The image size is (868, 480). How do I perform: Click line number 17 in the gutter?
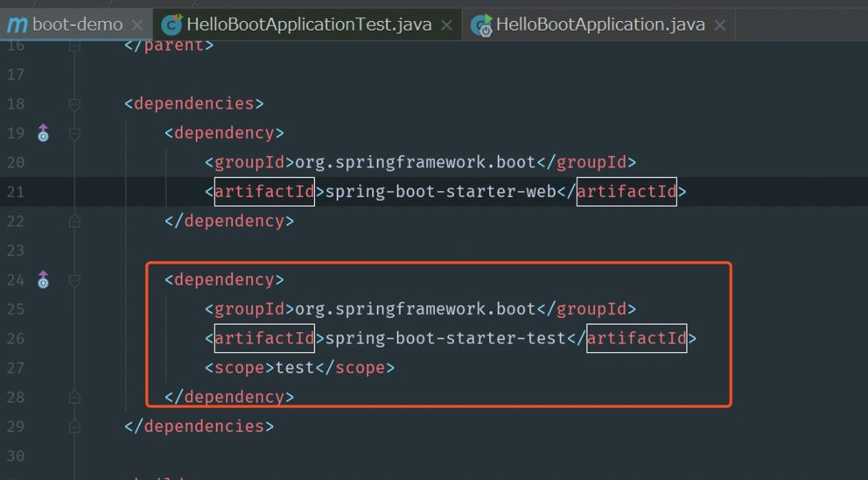16,74
